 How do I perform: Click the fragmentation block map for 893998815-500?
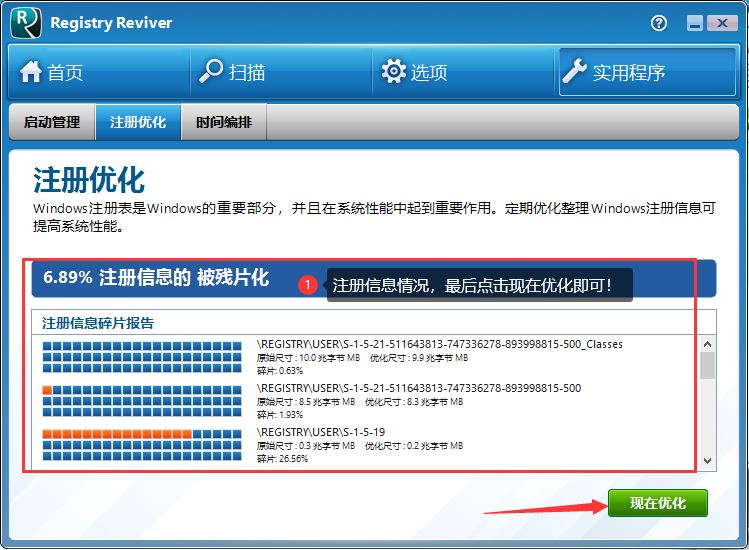coord(142,401)
